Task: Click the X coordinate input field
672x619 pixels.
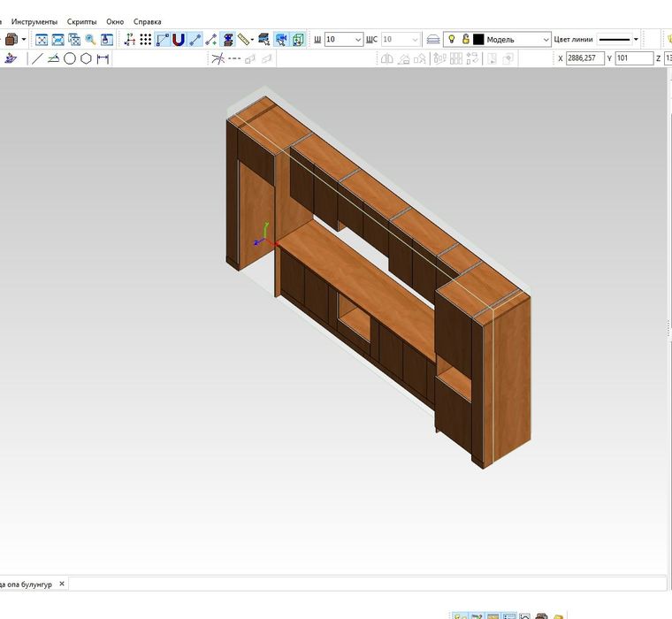Action: pyautogui.click(x=584, y=58)
